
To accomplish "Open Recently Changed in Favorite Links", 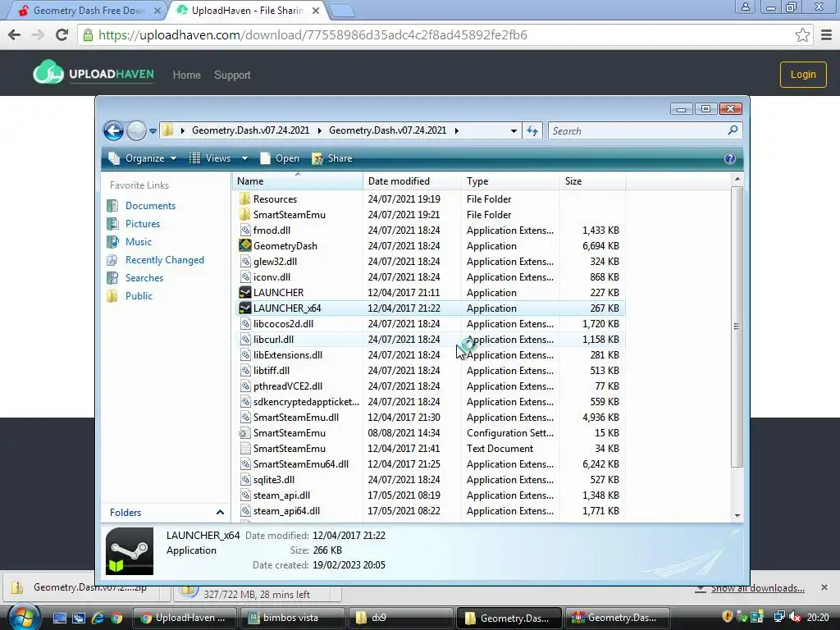I will pos(164,260).
